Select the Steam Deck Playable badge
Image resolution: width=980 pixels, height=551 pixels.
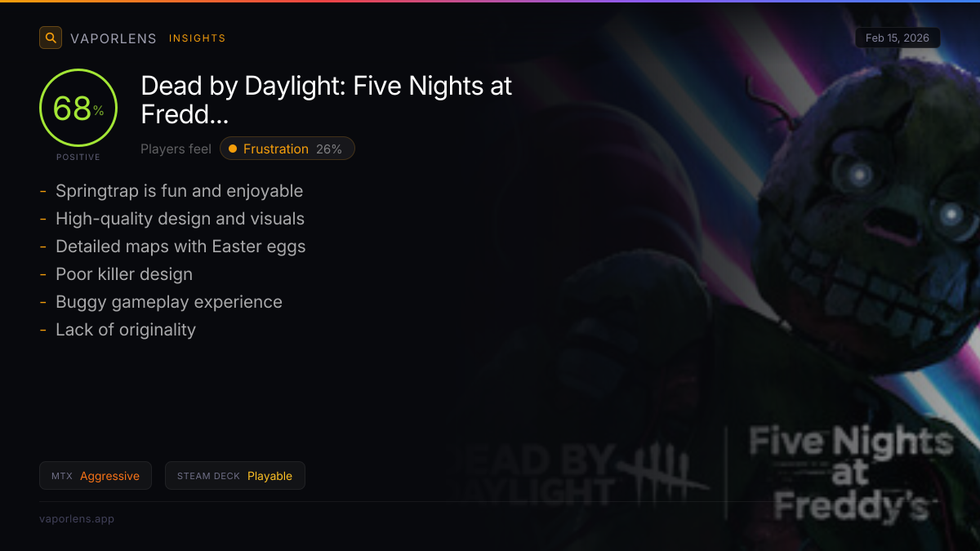[235, 476]
